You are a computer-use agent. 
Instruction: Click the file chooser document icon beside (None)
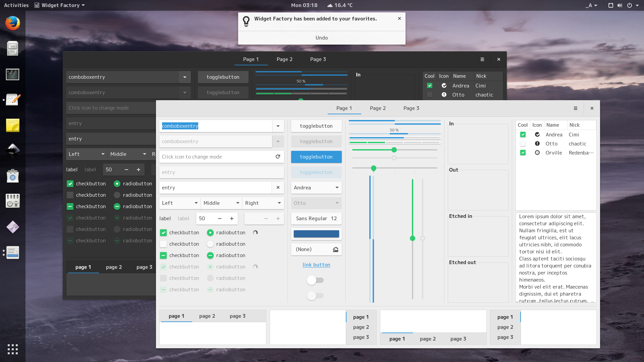(335, 249)
